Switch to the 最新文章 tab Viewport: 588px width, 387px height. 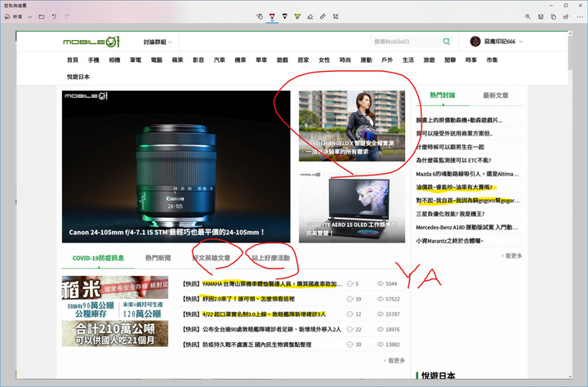coord(496,96)
